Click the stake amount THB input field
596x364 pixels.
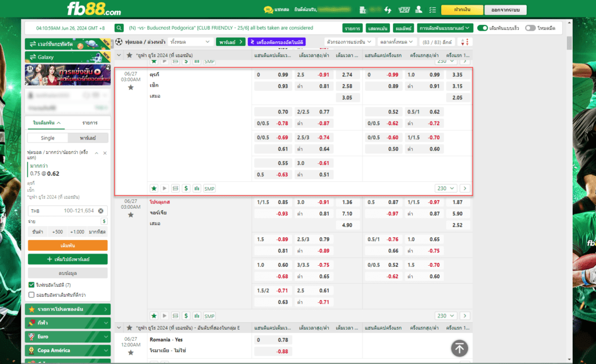68,210
